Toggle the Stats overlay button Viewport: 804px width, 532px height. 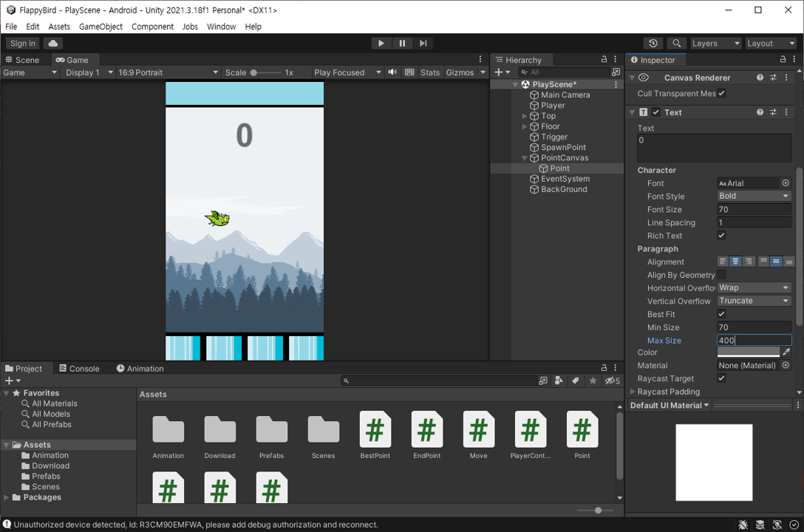[429, 72]
